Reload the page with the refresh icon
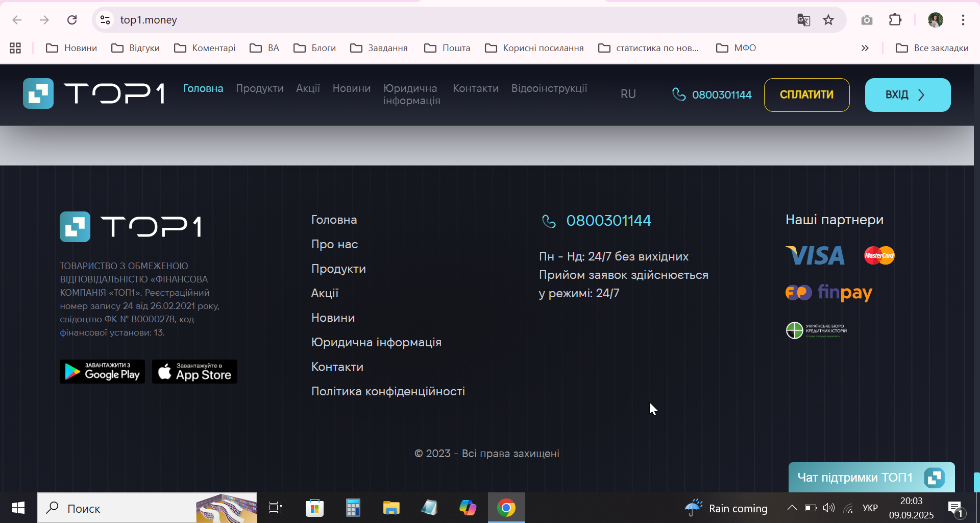The height and width of the screenshot is (523, 980). tap(72, 20)
